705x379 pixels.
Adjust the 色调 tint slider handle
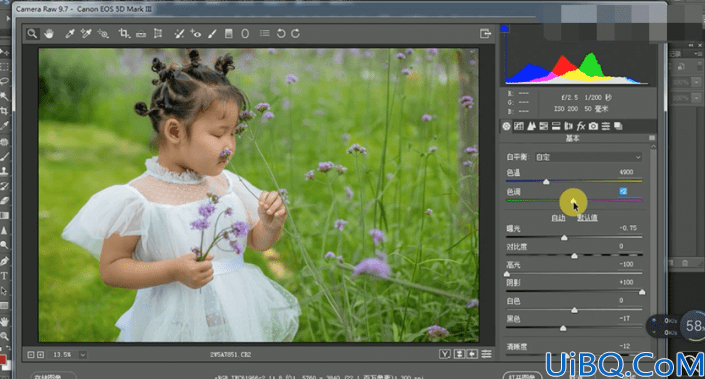click(574, 201)
